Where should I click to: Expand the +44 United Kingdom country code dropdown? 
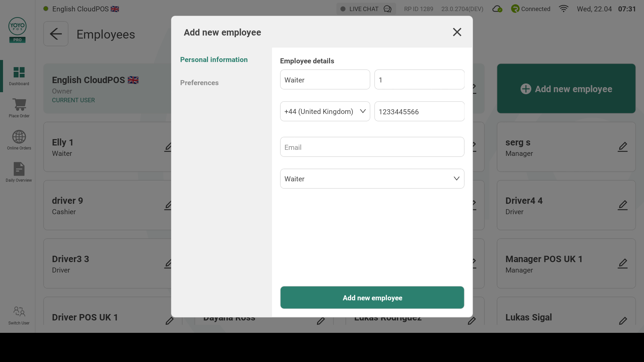point(325,111)
